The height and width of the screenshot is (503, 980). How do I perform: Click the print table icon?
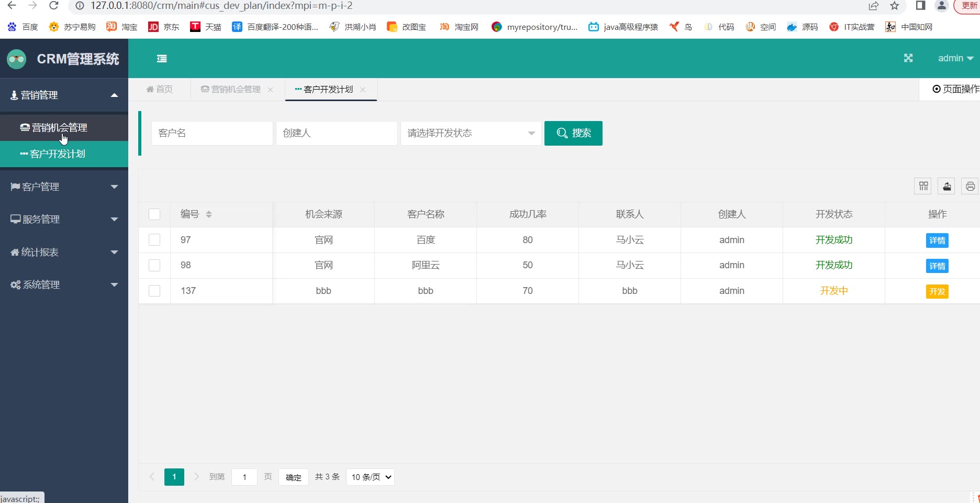[970, 186]
